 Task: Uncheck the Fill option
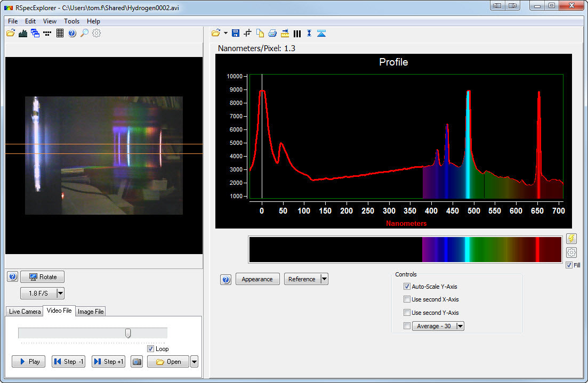tap(569, 265)
